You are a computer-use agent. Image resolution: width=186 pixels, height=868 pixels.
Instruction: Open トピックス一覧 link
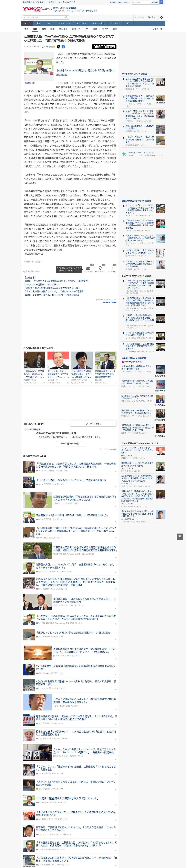(155, 29)
